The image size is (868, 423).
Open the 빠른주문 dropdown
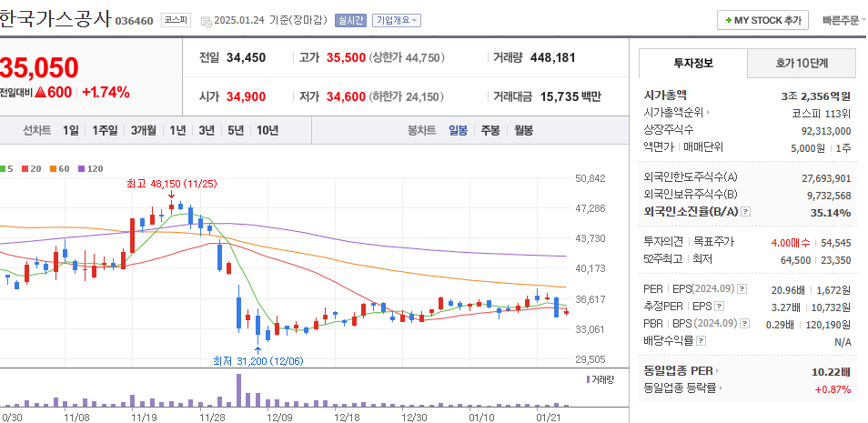pyautogui.click(x=844, y=21)
